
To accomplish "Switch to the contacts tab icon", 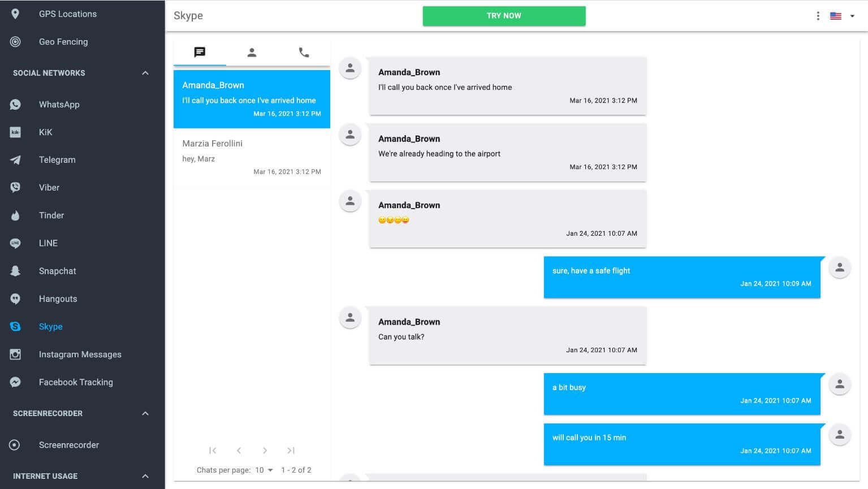I will point(252,53).
